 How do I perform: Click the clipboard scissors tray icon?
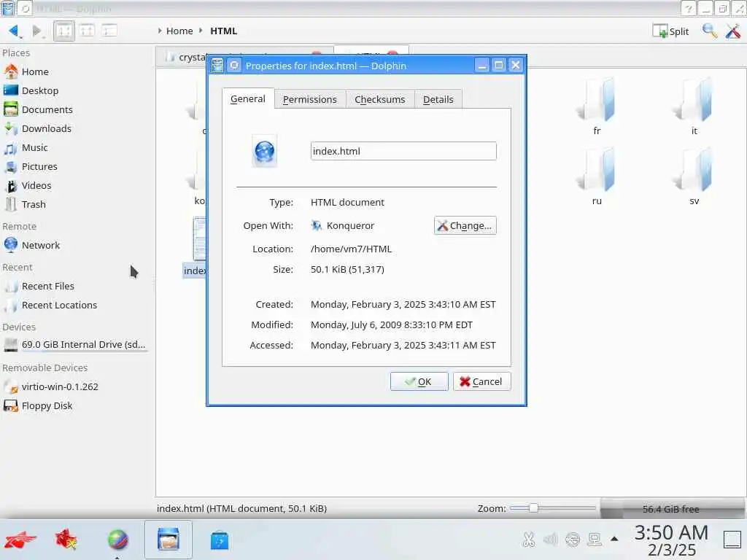tap(528, 540)
